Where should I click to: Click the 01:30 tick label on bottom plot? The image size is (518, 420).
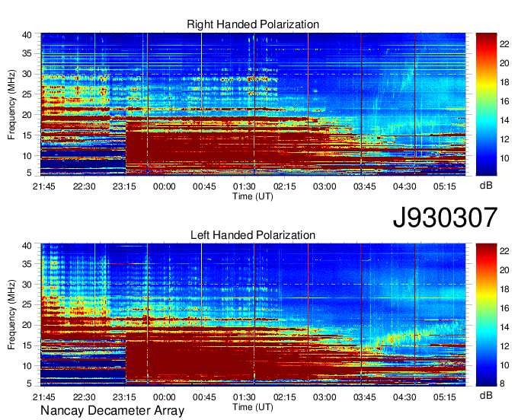tap(244, 397)
